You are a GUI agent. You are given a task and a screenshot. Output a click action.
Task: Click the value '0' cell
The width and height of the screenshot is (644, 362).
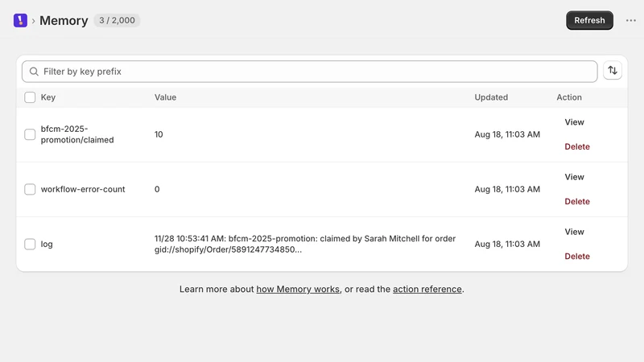click(157, 189)
